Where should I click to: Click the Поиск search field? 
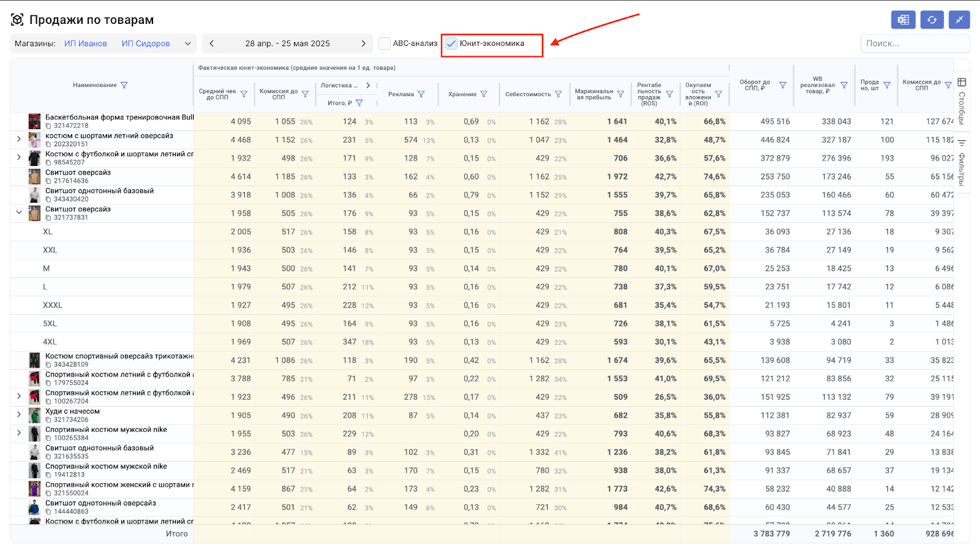pyautogui.click(x=914, y=43)
